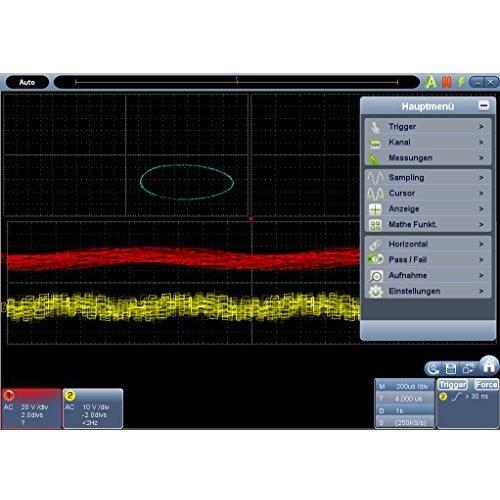
Task: Collapse the Hauptmenü panel with minus button
Action: 484,106
